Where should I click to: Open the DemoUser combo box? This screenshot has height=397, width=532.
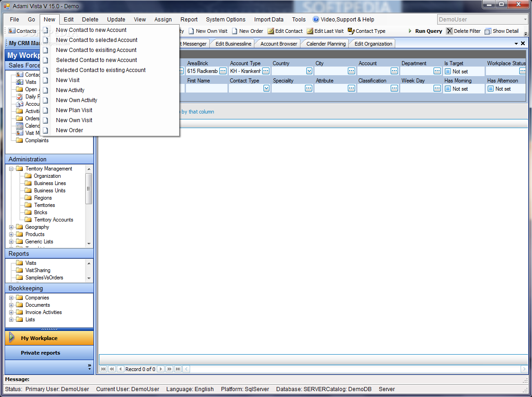coord(482,19)
